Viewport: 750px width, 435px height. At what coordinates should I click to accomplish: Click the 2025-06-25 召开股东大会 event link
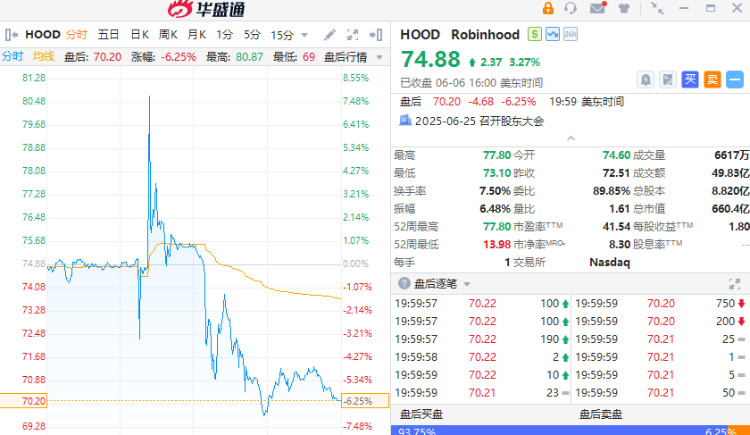479,121
